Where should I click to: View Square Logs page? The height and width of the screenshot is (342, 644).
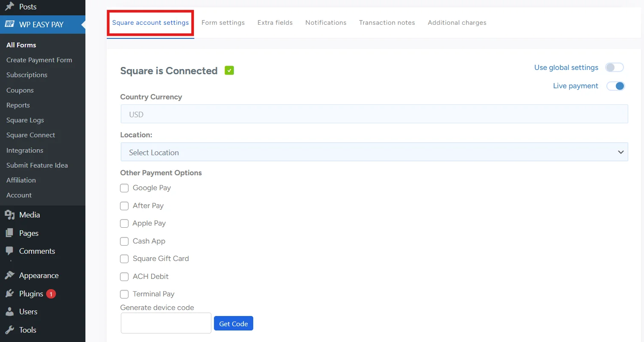pos(25,120)
